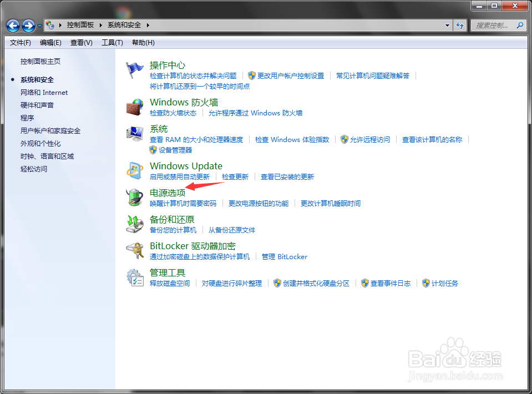532x394 pixels.
Task: Click the System computer monitor icon
Action: click(x=135, y=134)
